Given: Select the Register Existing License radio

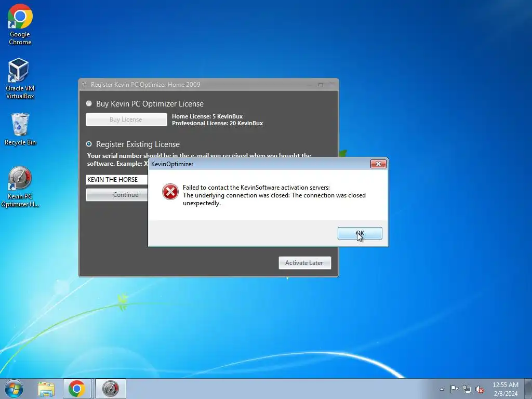Looking at the screenshot, I should tap(89, 144).
